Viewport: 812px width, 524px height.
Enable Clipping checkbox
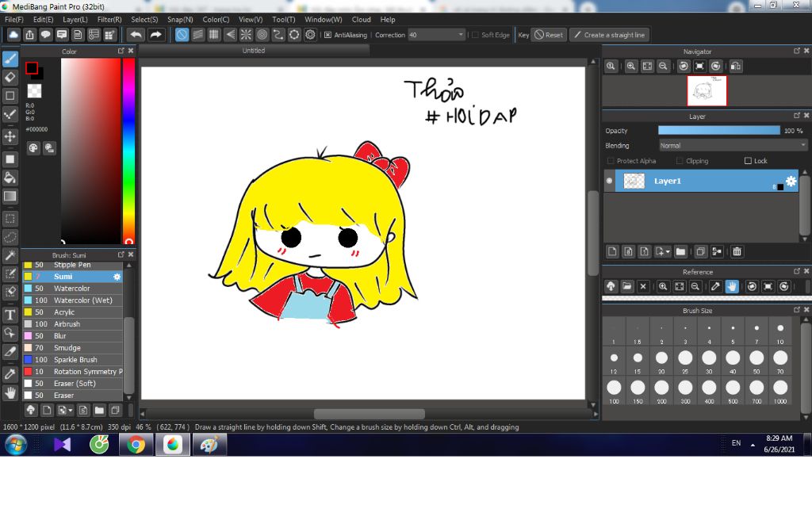pos(680,161)
